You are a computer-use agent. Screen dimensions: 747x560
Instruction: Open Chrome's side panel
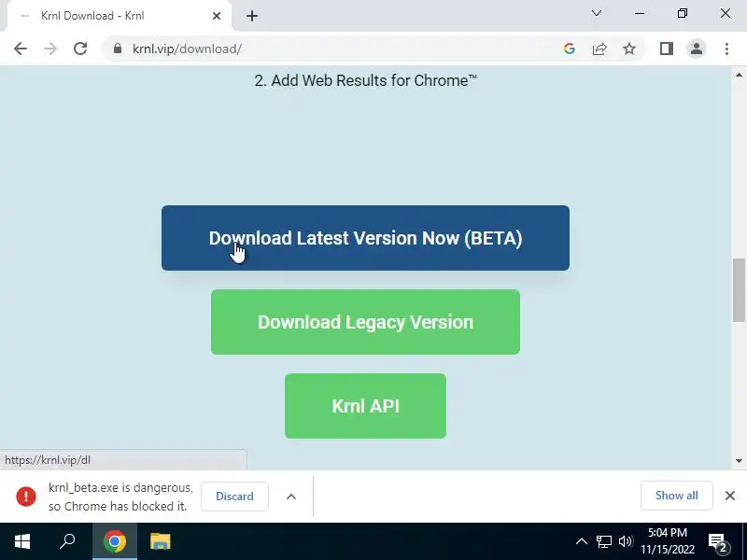tap(667, 49)
